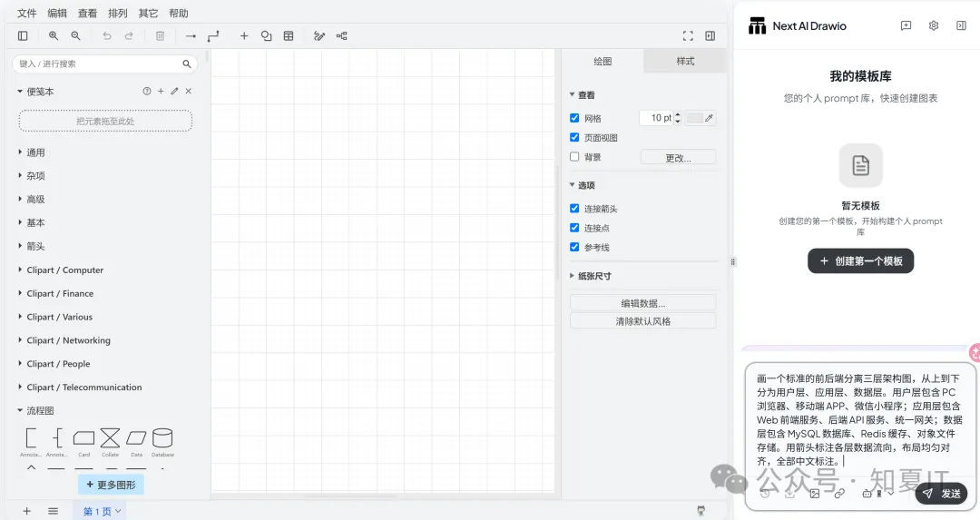The width and height of the screenshot is (980, 520).
Task: Click the 创建第一个模板 button
Action: (x=860, y=261)
